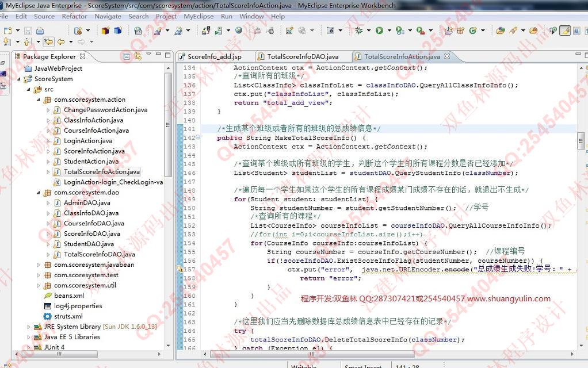Click the quick fix warning marker on line 157
Screen dimensions: 588x368
pyautogui.click(x=180, y=269)
